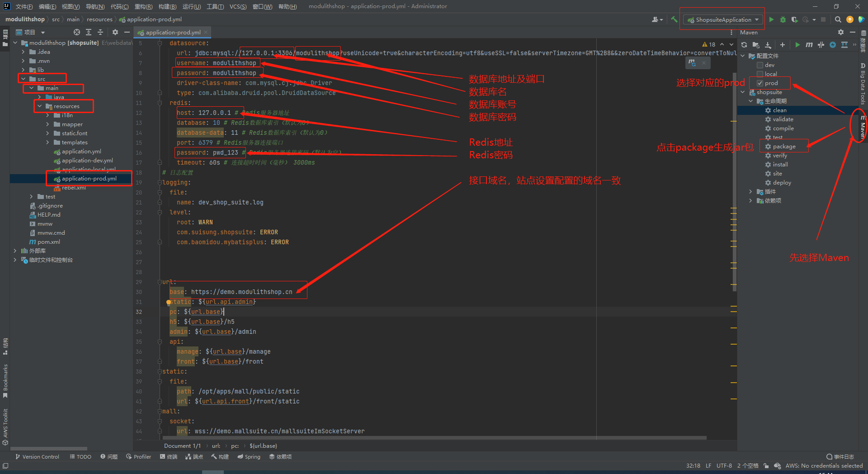
Task: Open the VCS(S) menu
Action: (x=238, y=6)
